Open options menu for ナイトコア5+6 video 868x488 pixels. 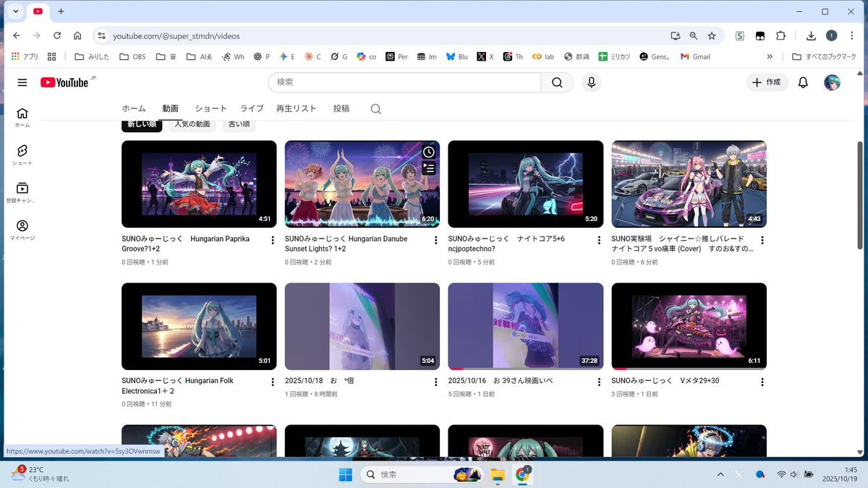coord(599,240)
